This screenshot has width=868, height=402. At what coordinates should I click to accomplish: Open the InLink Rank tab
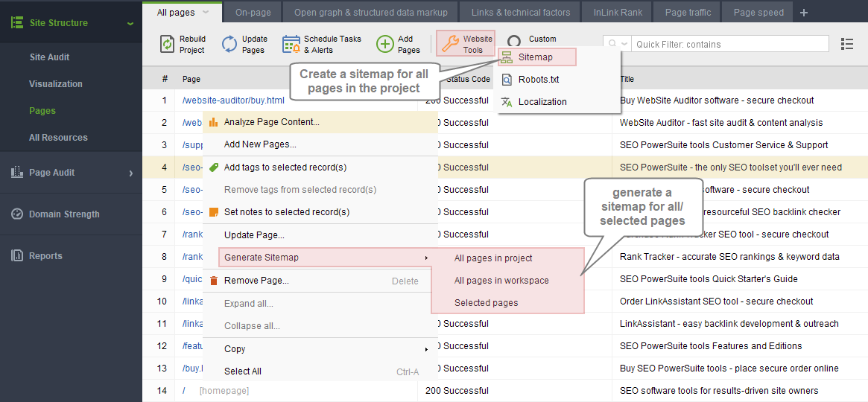click(x=616, y=12)
